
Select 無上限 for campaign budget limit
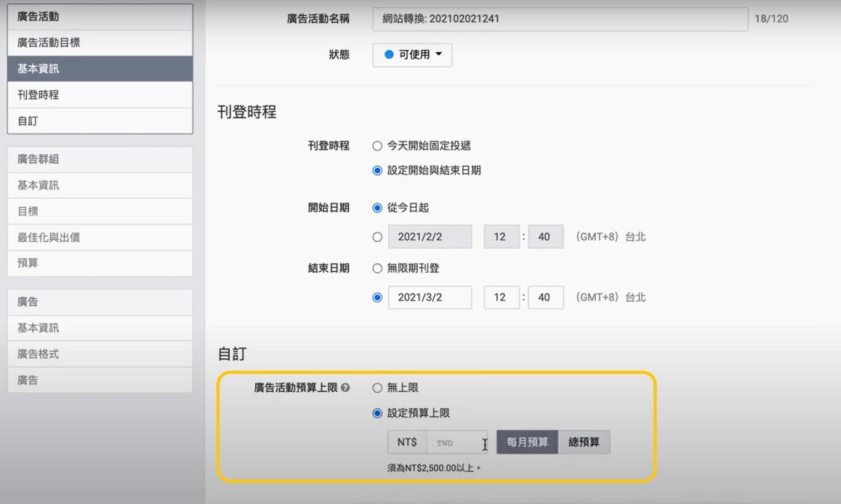point(377,388)
